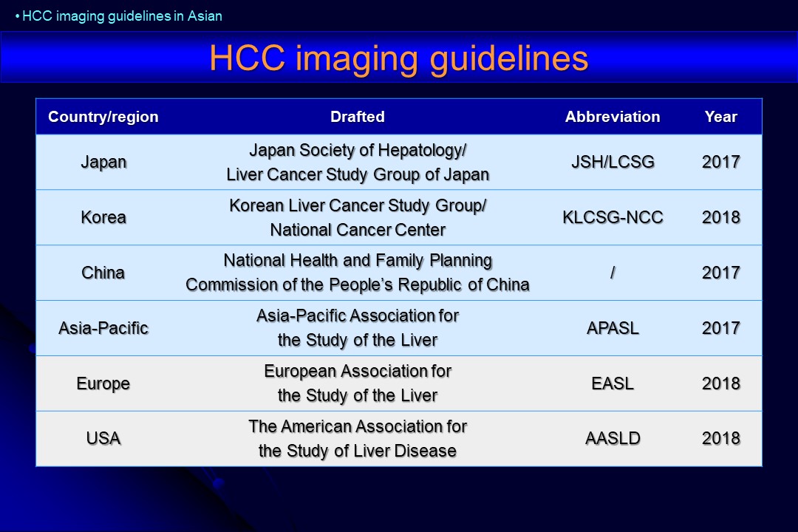Select the 'HCC imaging guidelines' slide title
Screen dimensions: 798x532
coord(399,58)
